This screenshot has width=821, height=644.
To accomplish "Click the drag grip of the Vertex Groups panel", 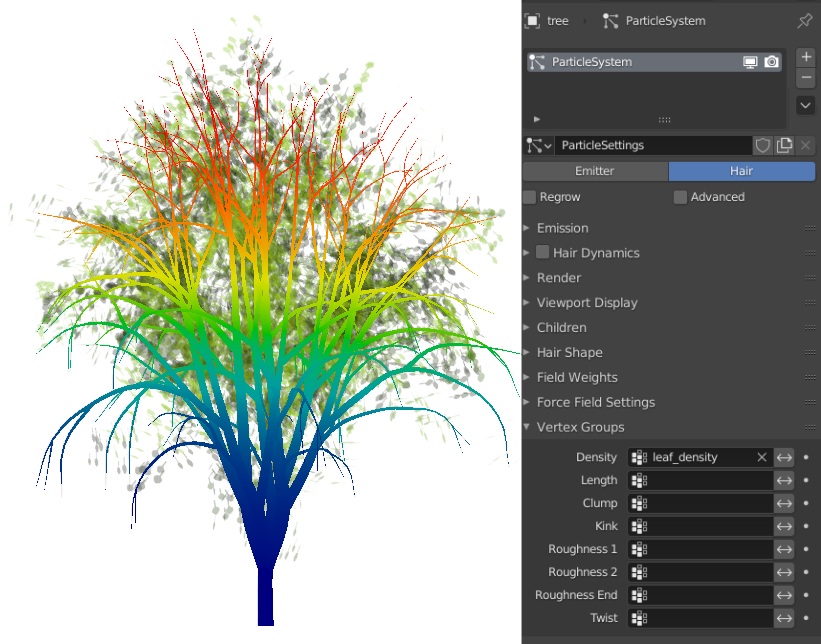I will coord(810,427).
